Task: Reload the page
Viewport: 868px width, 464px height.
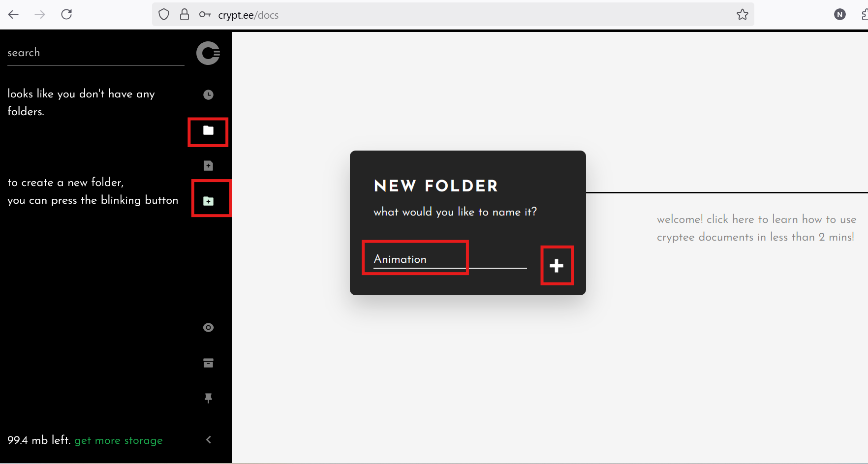Action: [x=66, y=15]
